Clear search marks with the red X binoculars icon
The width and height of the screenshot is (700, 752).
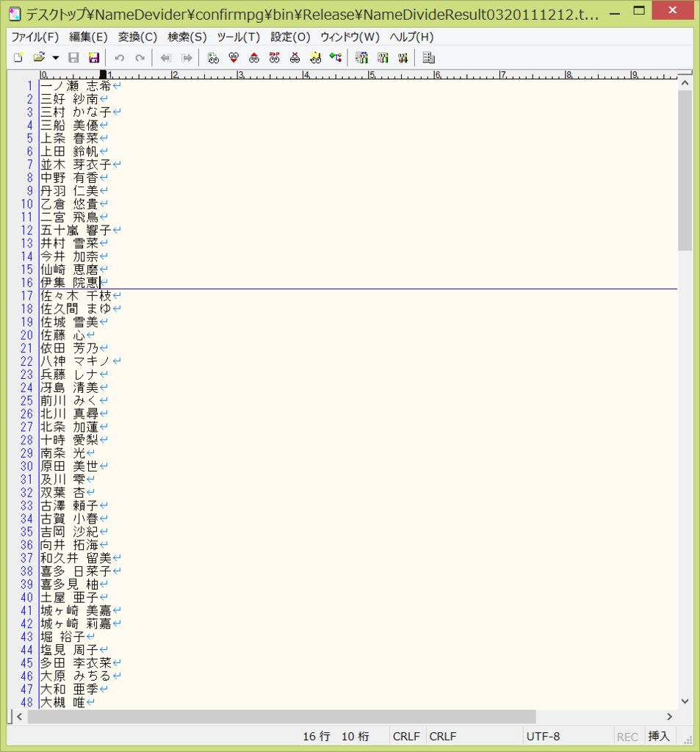(295, 58)
